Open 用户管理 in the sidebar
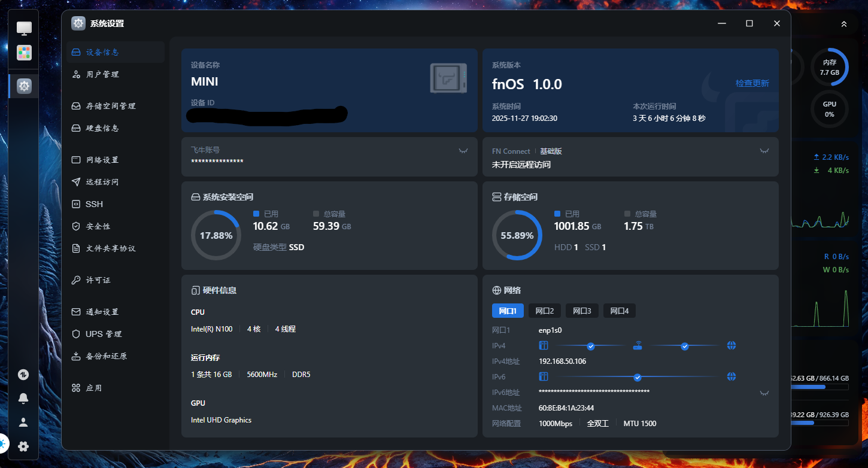868x468 pixels. 116,74
